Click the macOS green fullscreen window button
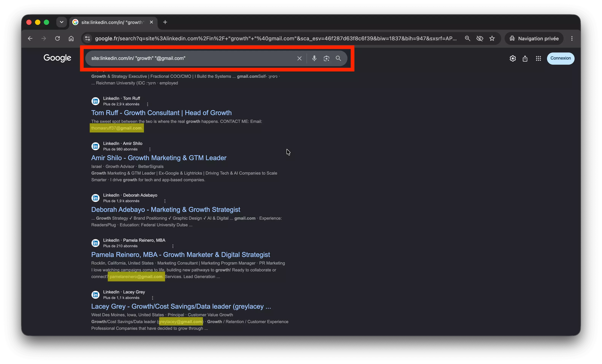 click(46, 22)
